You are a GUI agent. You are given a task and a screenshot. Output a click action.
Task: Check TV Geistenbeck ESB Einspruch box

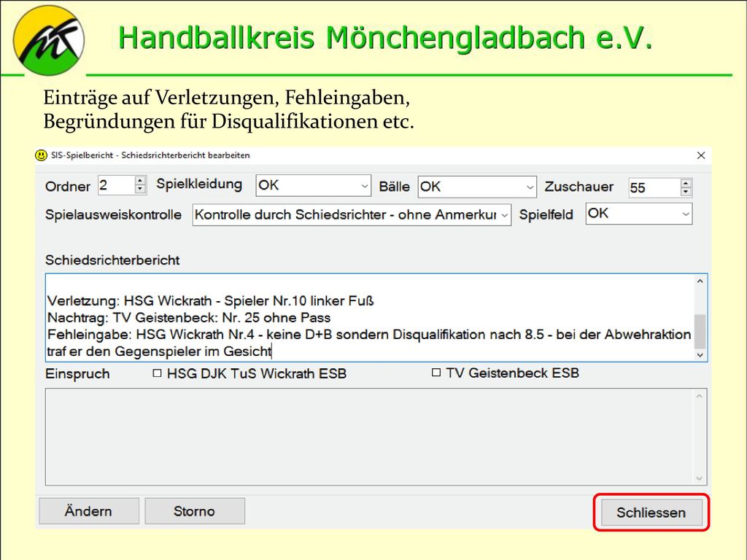point(436,373)
